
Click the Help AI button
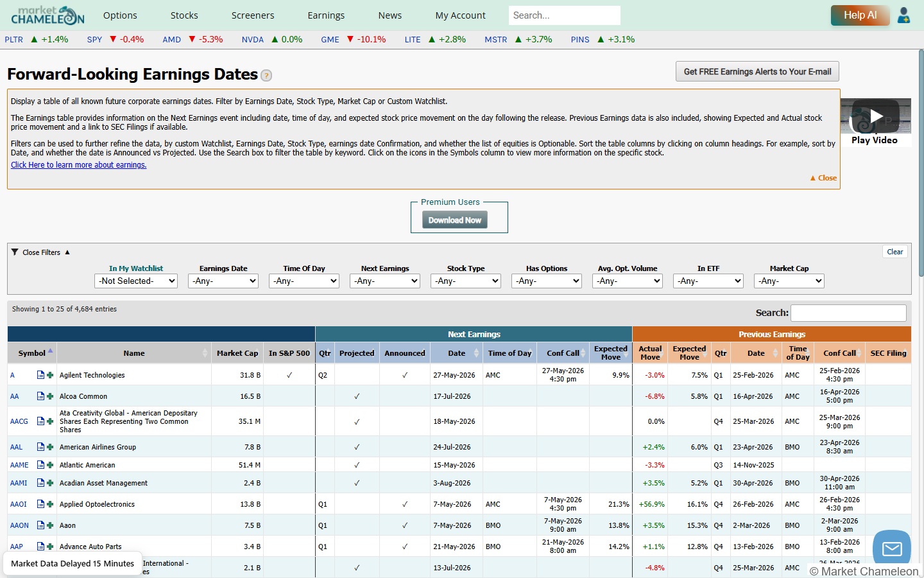pyautogui.click(x=860, y=15)
